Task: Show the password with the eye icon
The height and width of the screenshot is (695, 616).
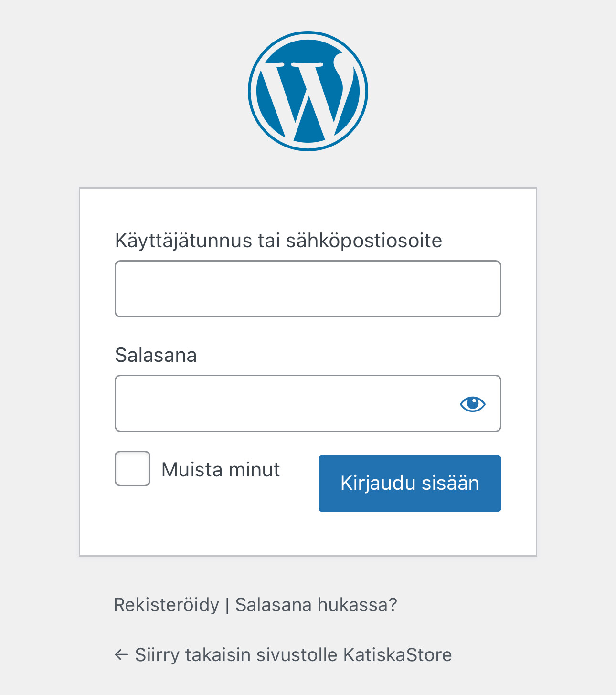Action: coord(472,404)
